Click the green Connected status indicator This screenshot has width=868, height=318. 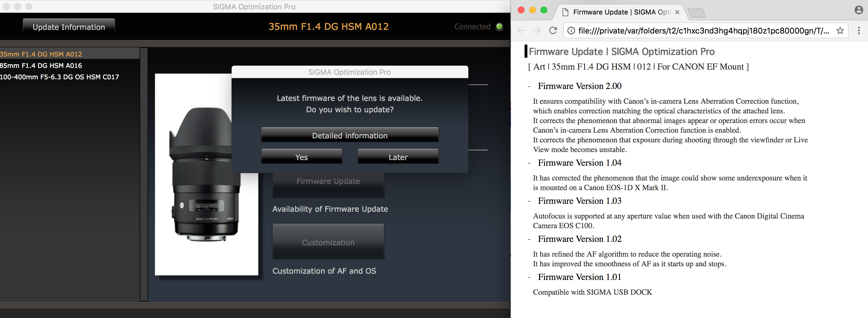[499, 26]
